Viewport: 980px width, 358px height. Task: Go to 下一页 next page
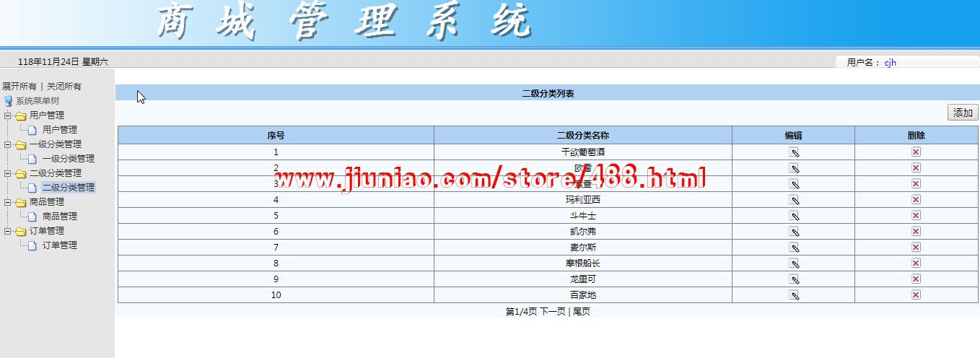click(553, 312)
